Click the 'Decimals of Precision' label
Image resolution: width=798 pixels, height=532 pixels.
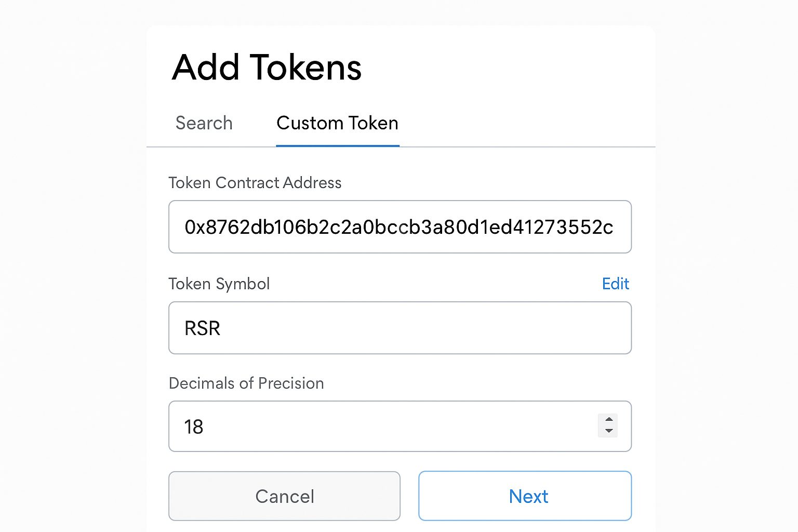tap(246, 383)
